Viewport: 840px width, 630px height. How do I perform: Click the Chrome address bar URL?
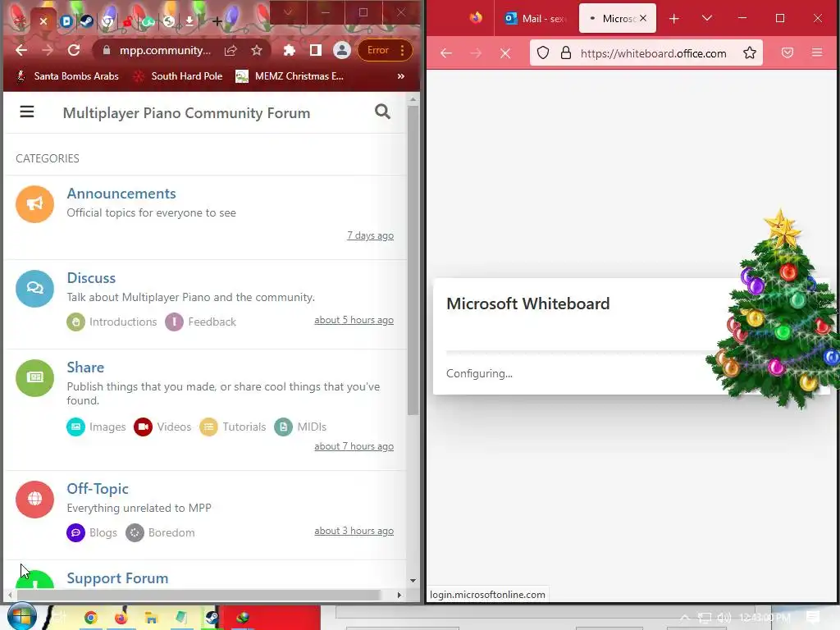coord(164,50)
